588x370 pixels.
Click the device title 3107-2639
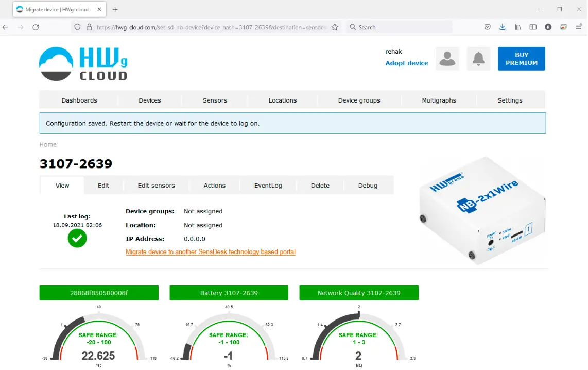click(76, 163)
